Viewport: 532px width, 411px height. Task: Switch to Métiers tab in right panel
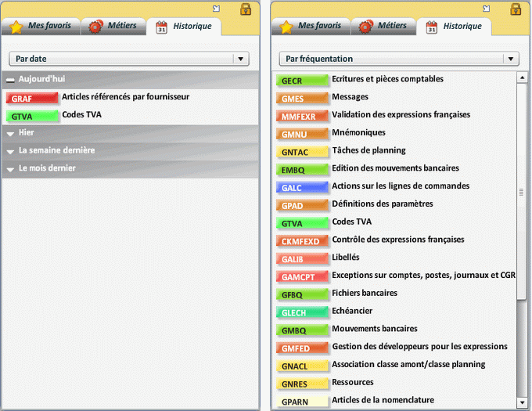coord(383,26)
